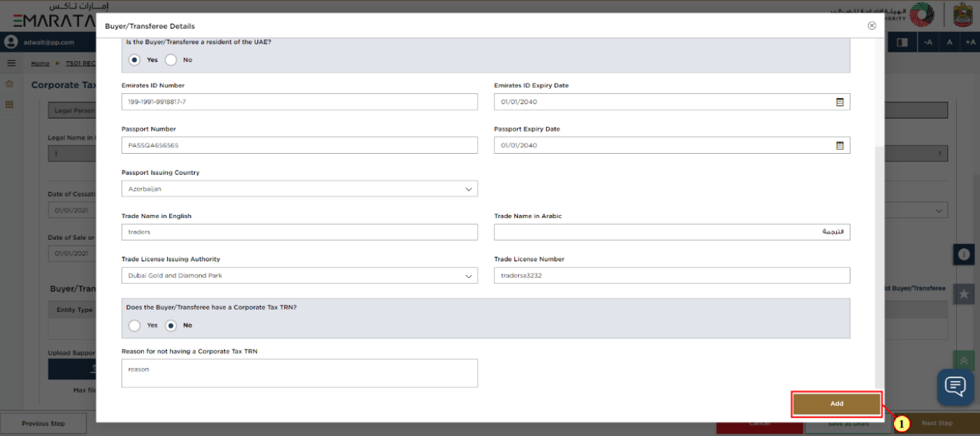Increase font size with +A
The width and height of the screenshot is (980, 436).
(x=969, y=42)
